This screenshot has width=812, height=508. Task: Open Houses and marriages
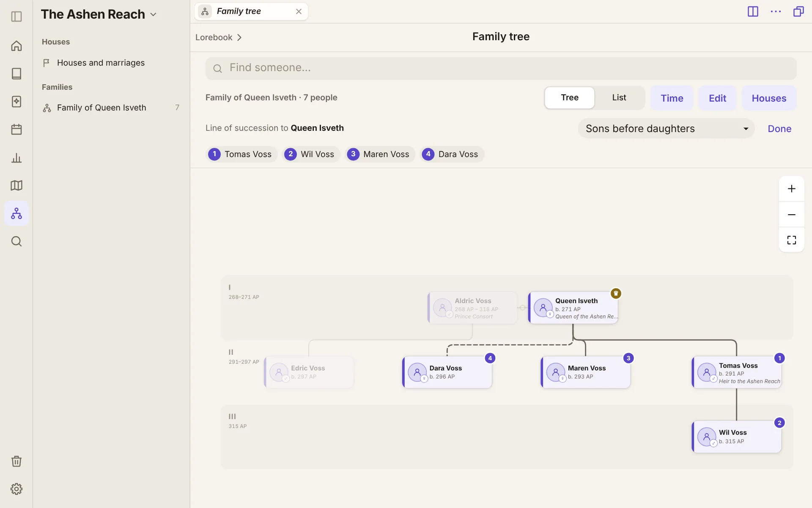point(111,63)
